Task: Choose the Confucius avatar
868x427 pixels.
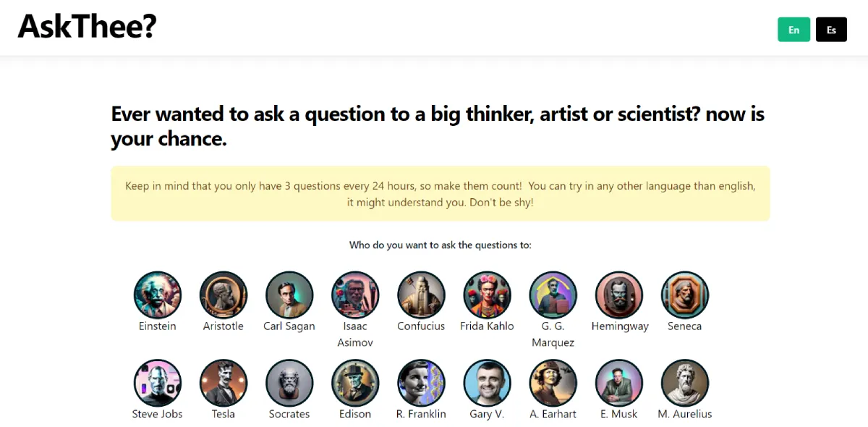Action: [x=421, y=295]
